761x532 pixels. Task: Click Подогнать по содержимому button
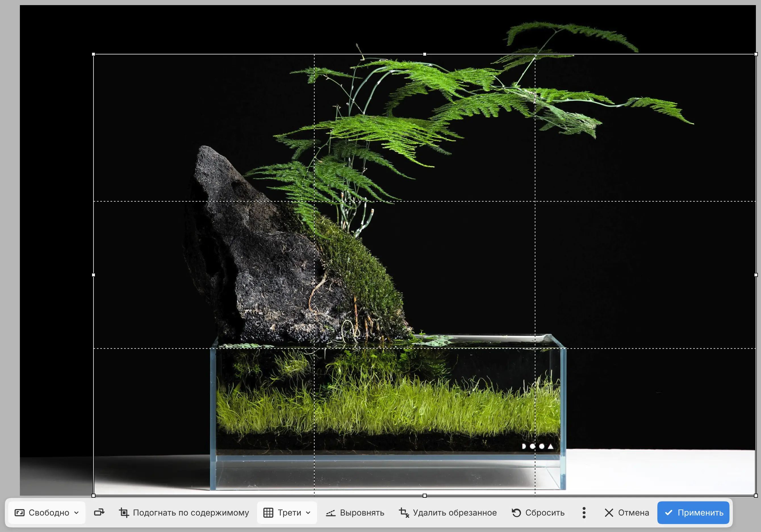pyautogui.click(x=184, y=513)
